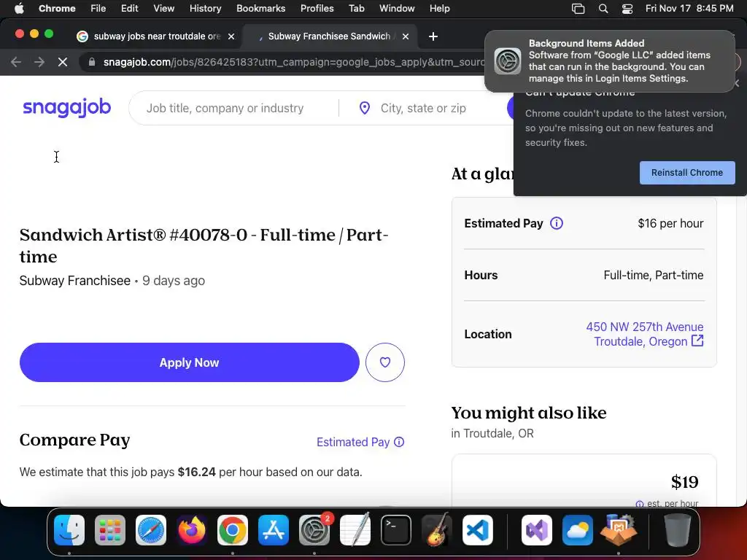
Task: Open Finder from the dock
Action: [x=69, y=530]
